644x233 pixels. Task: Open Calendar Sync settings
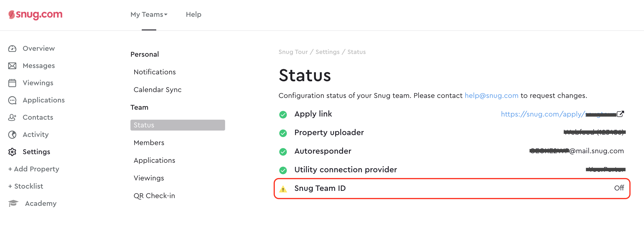tap(158, 90)
